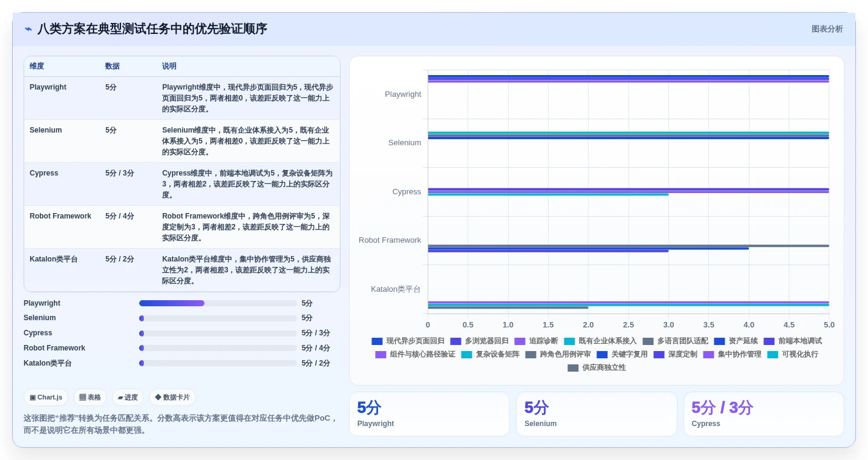Click the 5分 / 4分 value in the table
868x460 pixels.
[120, 216]
